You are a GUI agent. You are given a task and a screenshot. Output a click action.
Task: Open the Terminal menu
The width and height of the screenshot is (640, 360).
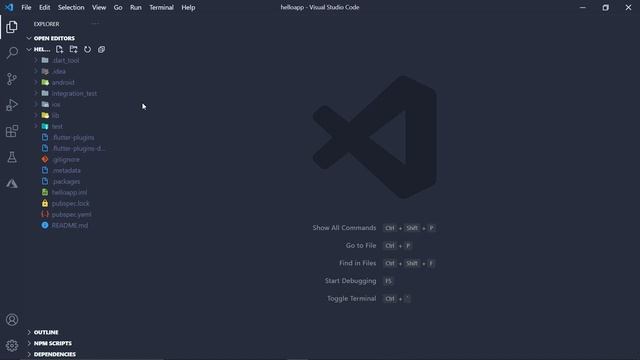tap(161, 7)
